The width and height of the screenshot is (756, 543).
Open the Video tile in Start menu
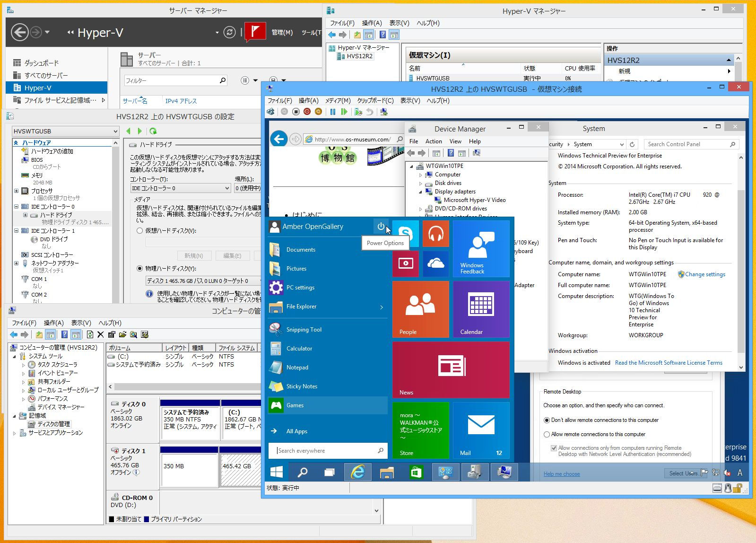(405, 263)
